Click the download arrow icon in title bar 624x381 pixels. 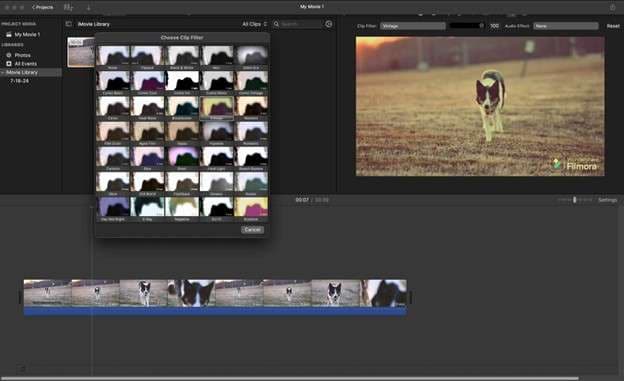(88, 7)
